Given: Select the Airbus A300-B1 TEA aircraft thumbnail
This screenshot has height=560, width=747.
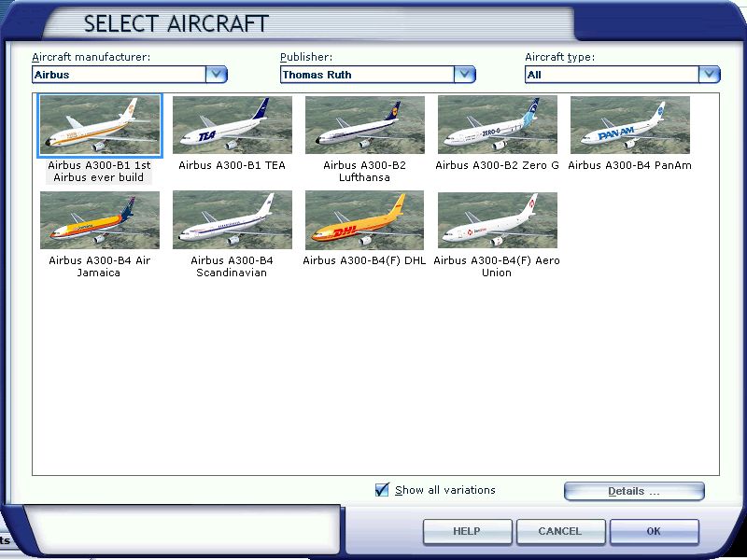Looking at the screenshot, I should [232, 125].
